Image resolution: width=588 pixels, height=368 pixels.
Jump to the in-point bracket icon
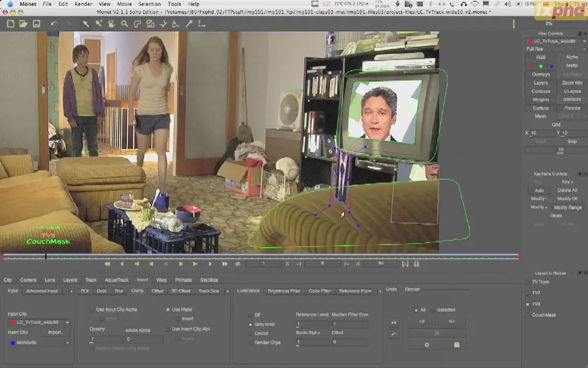288,264
